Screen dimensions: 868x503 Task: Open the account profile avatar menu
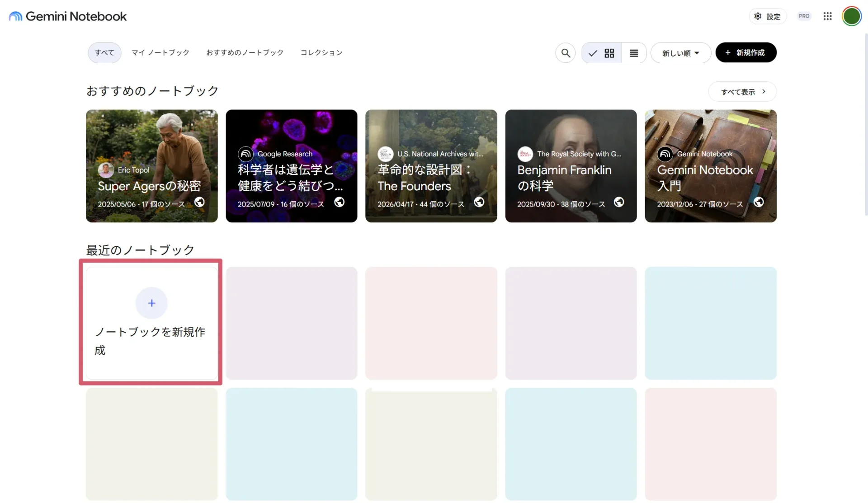pos(851,16)
